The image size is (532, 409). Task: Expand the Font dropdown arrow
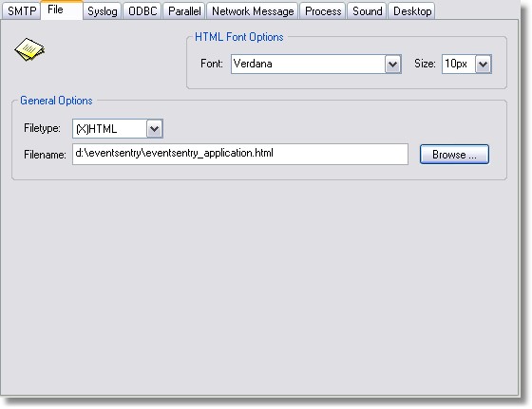(393, 64)
